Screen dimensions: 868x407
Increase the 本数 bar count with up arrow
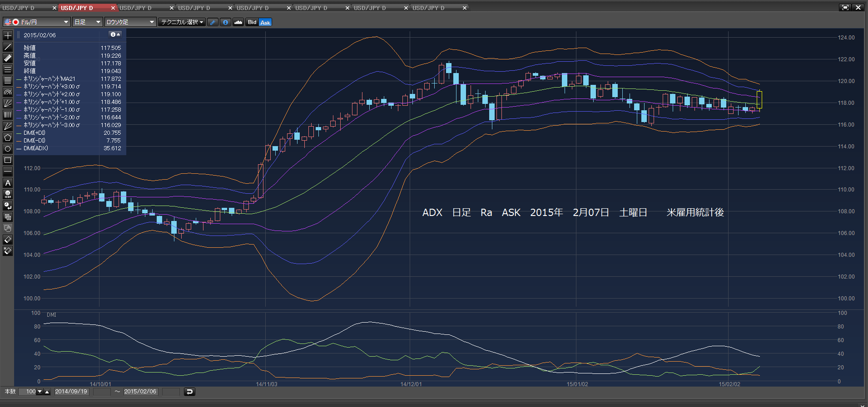click(47, 392)
